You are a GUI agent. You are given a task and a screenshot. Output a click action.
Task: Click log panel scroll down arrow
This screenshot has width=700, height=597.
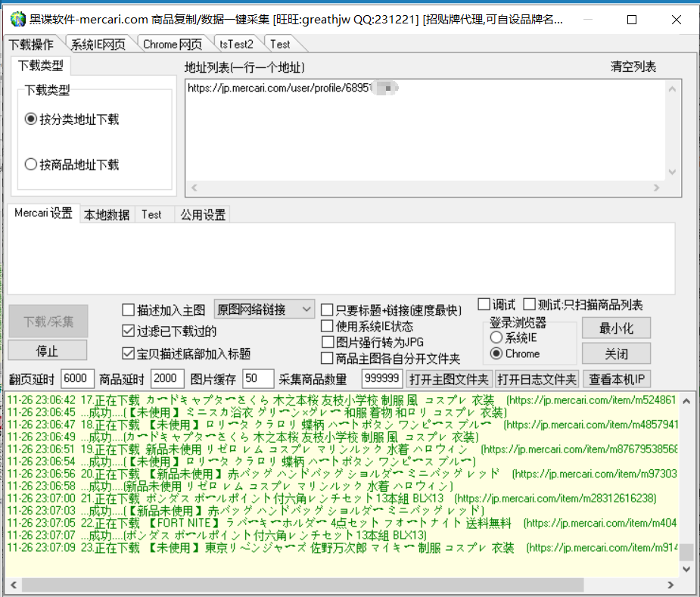[x=686, y=569]
